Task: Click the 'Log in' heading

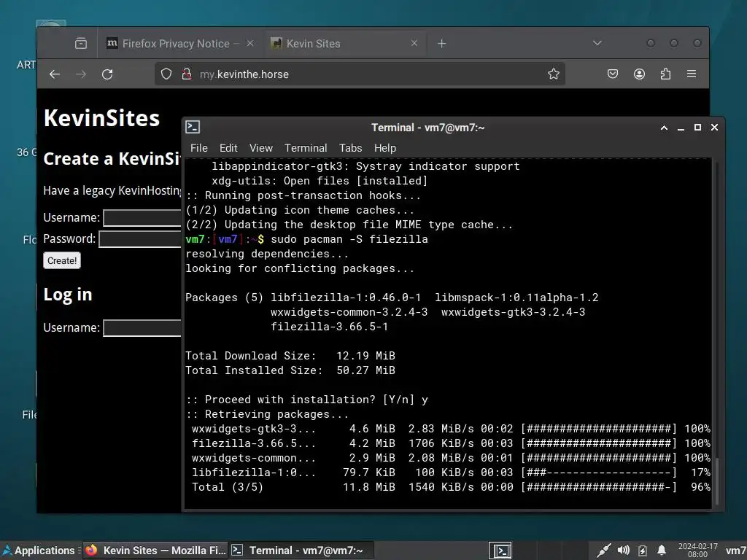Action: pos(68,295)
